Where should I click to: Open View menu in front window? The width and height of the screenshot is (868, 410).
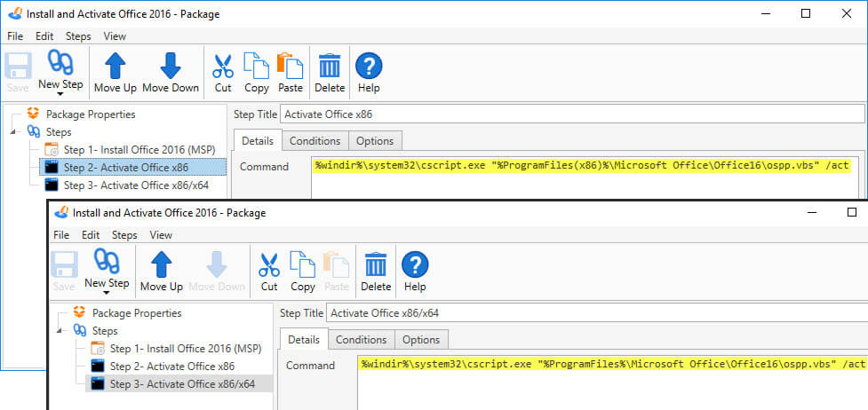161,235
